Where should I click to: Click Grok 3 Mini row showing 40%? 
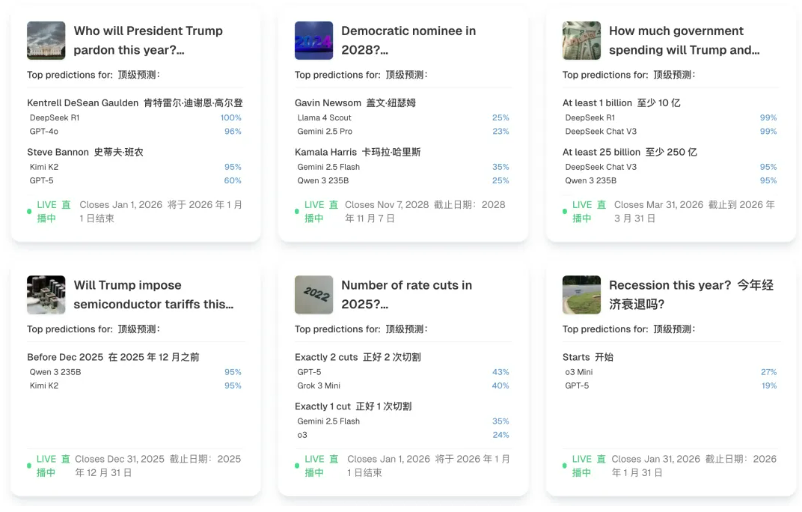click(x=403, y=386)
